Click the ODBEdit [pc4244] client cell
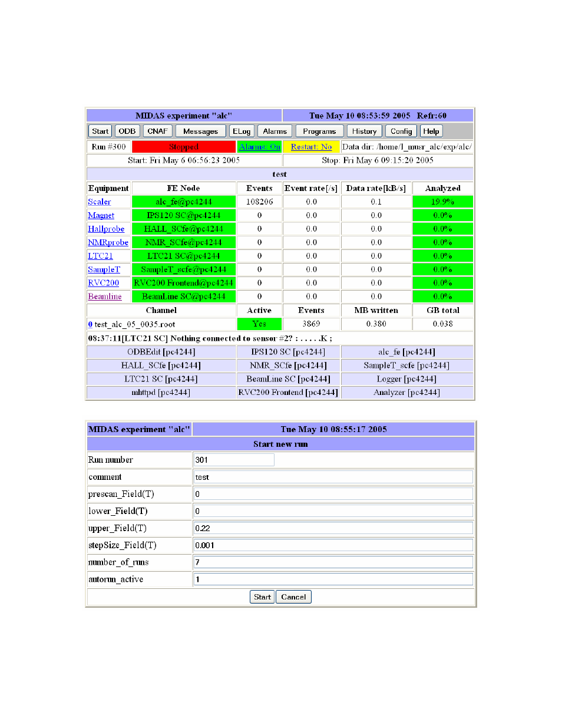The width and height of the screenshot is (562, 728). point(161,352)
